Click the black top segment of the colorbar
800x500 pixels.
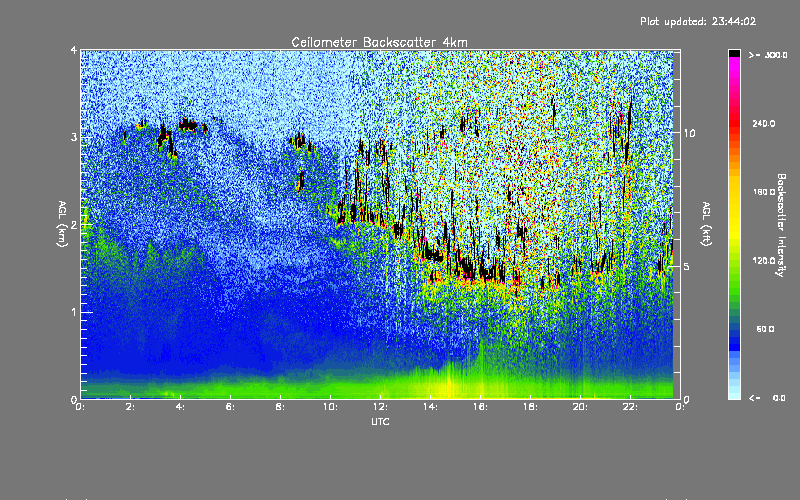[x=734, y=53]
